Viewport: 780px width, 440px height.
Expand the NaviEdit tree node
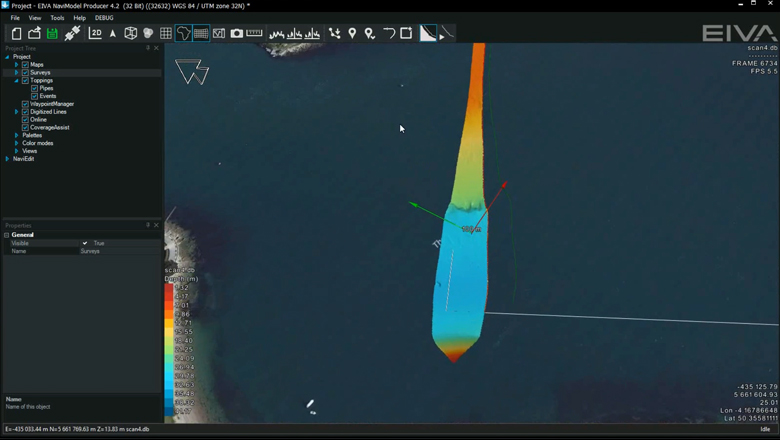tap(7, 159)
